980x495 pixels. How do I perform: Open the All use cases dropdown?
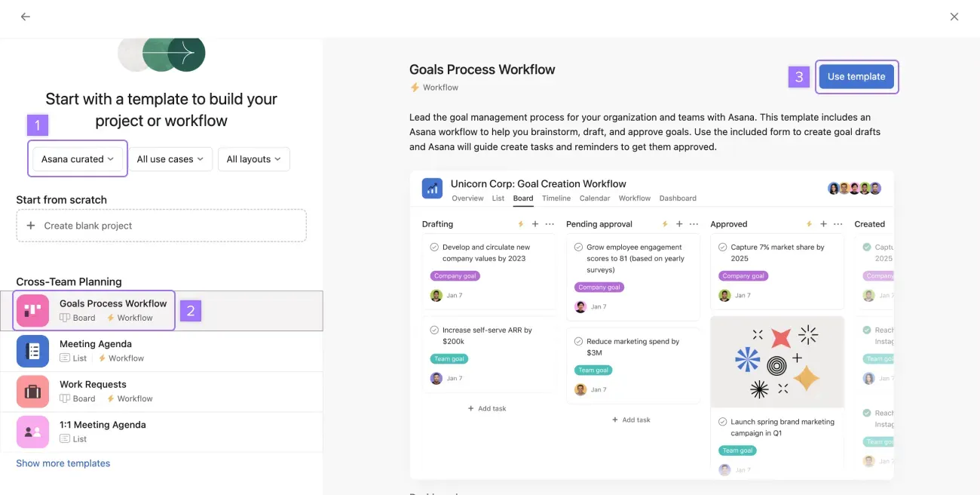pos(170,159)
